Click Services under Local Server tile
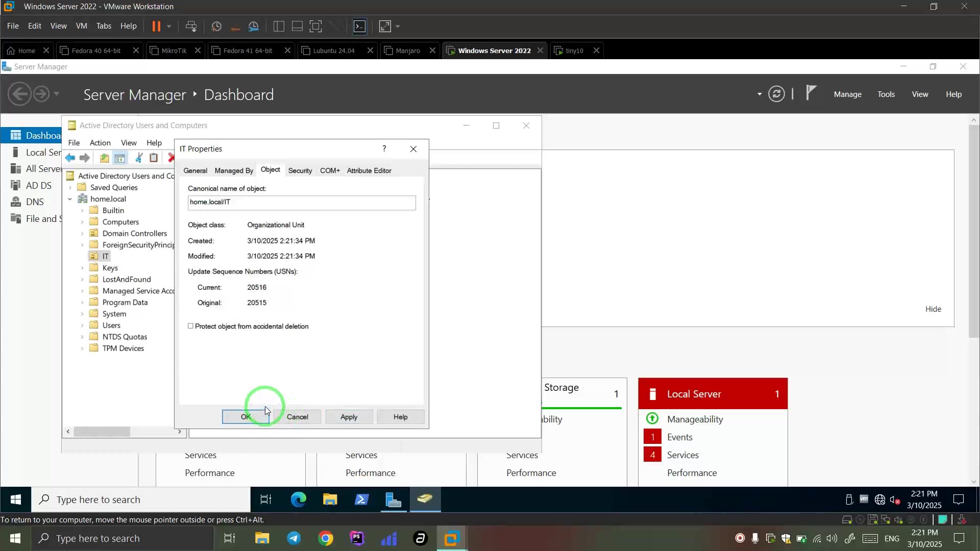Screen dimensions: 980x551 [x=683, y=455]
